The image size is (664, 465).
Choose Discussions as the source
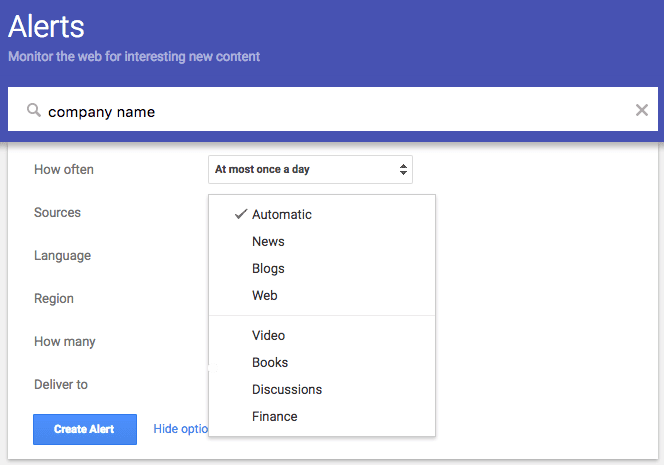(287, 389)
